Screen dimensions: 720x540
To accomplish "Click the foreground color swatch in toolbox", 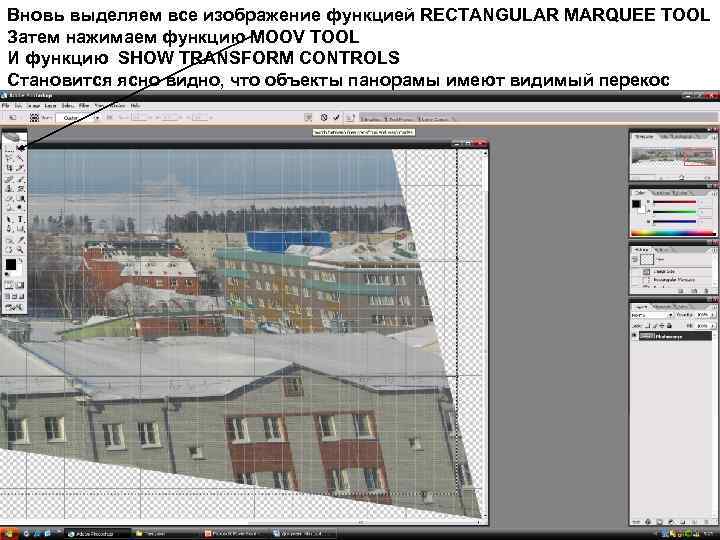I will click(x=11, y=264).
